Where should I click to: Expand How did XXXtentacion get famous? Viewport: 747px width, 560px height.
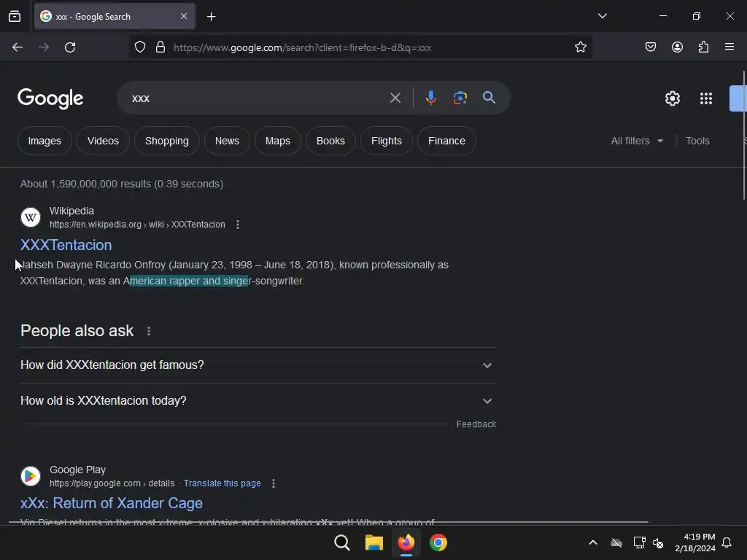coord(258,365)
